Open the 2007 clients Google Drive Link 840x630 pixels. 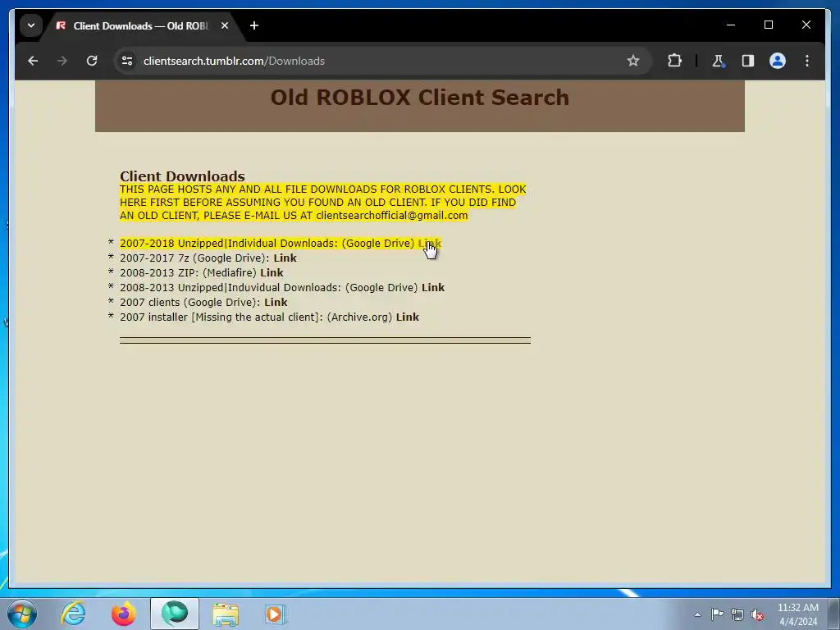276,302
